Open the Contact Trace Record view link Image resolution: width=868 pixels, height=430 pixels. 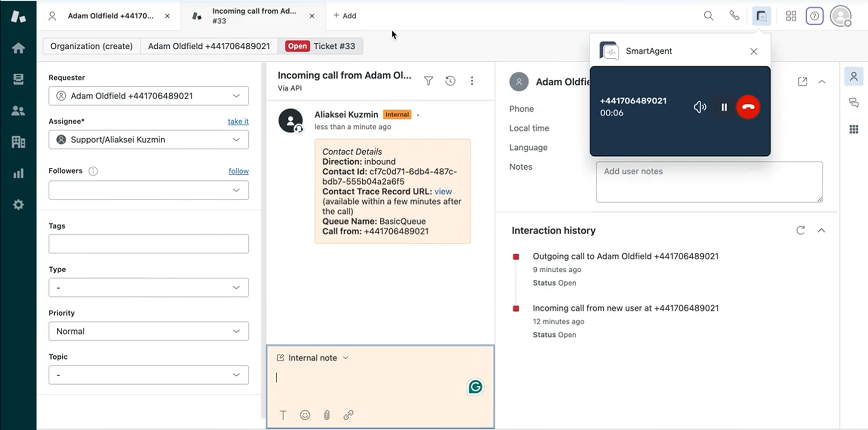click(443, 191)
